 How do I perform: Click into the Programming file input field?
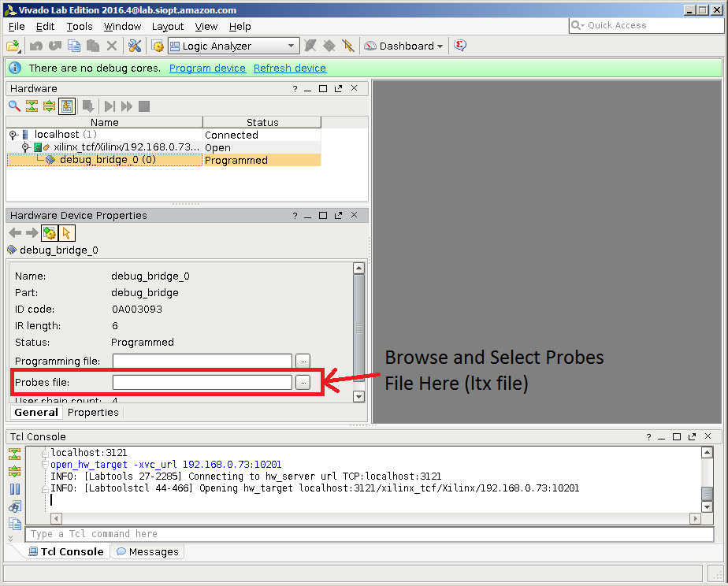coord(202,361)
